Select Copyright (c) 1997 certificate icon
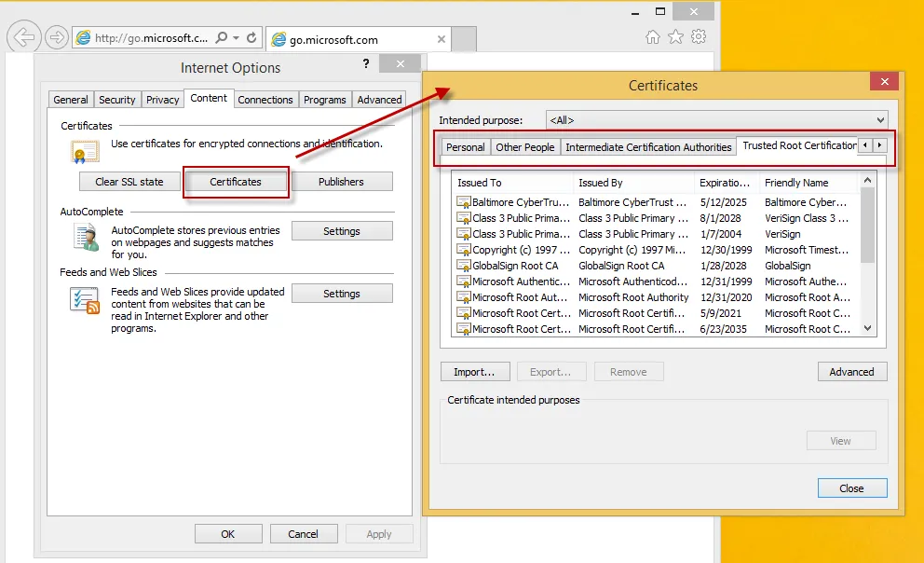Viewport: 924px width, 563px height. pyautogui.click(x=463, y=250)
